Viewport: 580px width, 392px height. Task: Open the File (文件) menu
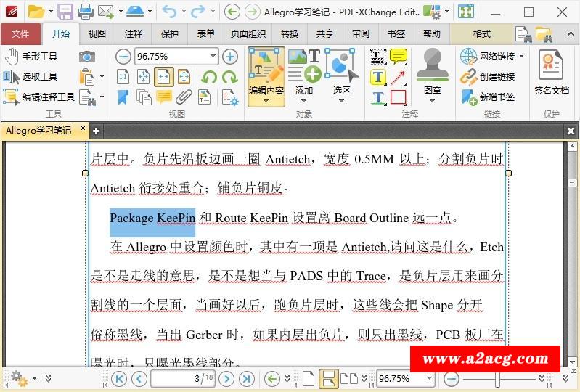pyautogui.click(x=20, y=33)
